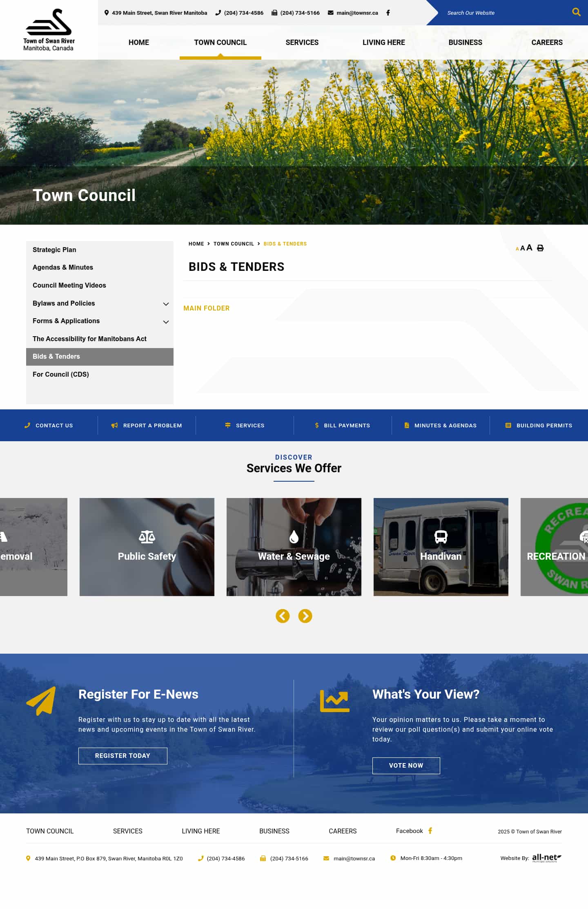Open the Main Folder listing

(x=206, y=308)
